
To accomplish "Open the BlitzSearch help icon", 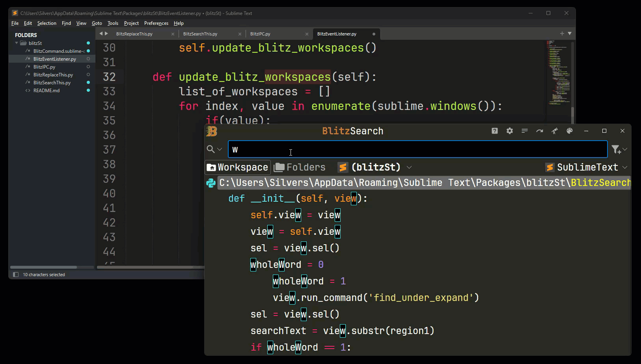I will (495, 131).
